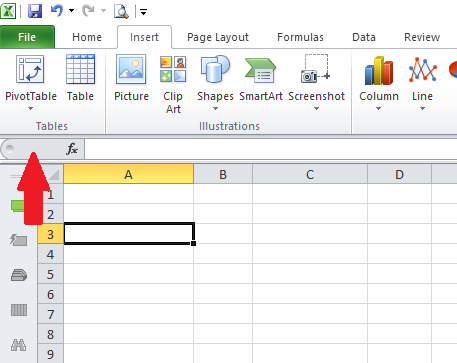
Task: Click the Picture icon
Action: [131, 69]
